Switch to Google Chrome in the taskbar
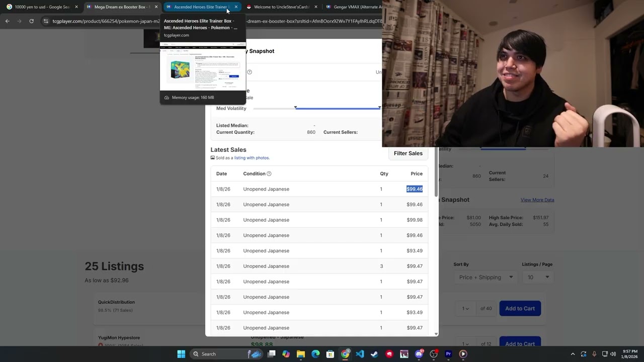This screenshot has height=362, width=644. pos(345,354)
